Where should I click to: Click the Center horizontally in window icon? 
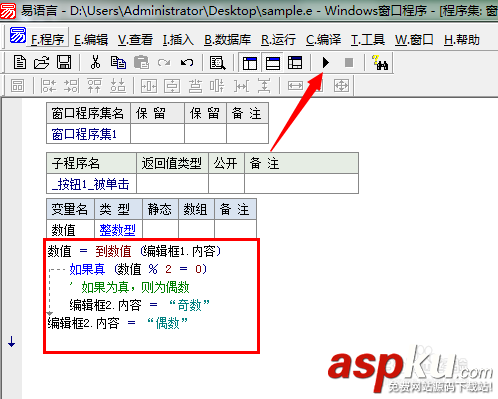click(149, 86)
